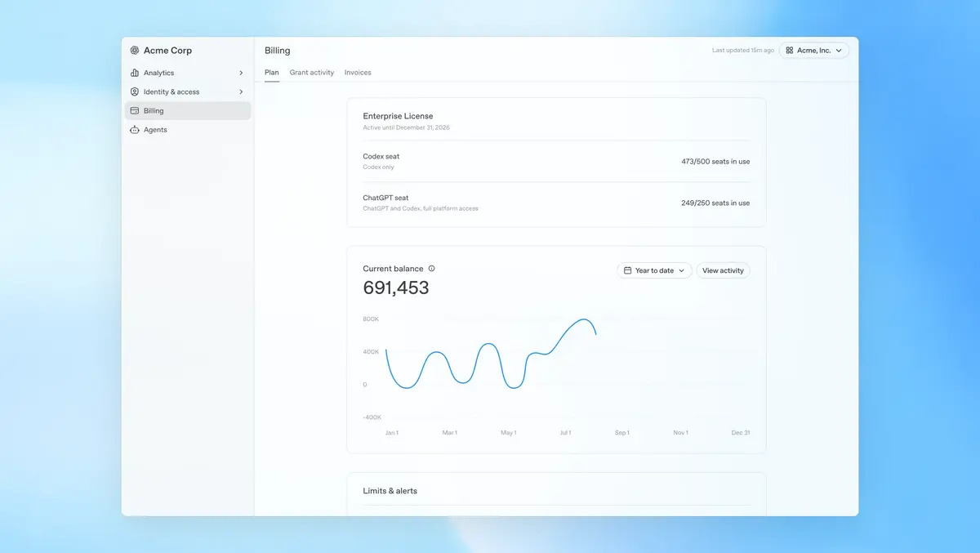The height and width of the screenshot is (553, 980).
Task: Open the Acme, Inc. organization dropdown
Action: tap(813, 51)
